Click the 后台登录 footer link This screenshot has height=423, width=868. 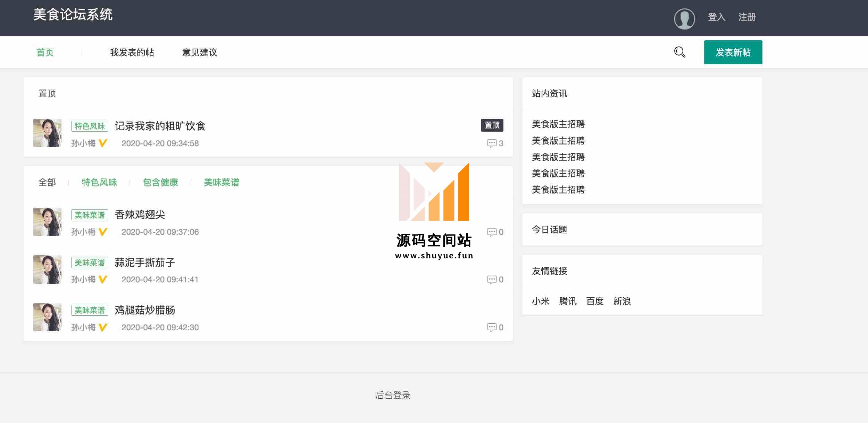[393, 395]
